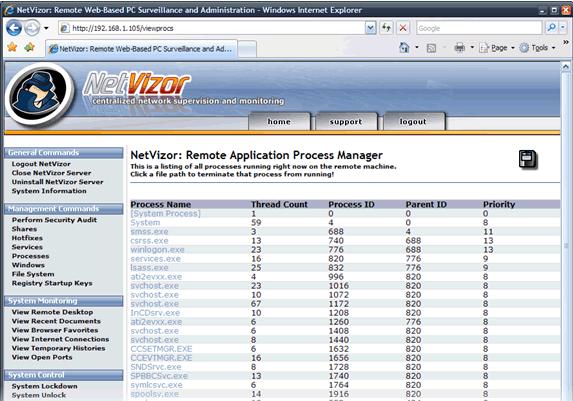Click the save process list disk icon
This screenshot has height=401, width=573.
click(x=528, y=159)
